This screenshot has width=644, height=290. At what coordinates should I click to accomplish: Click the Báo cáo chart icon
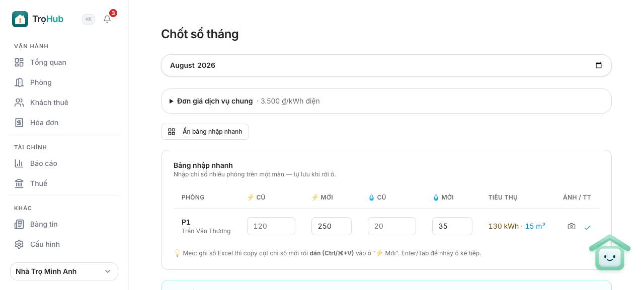19,163
